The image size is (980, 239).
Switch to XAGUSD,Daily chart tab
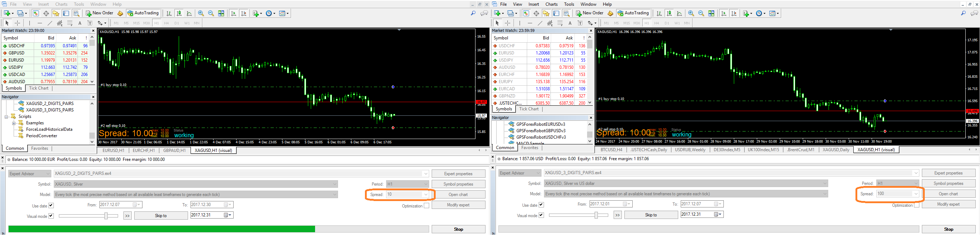point(836,150)
